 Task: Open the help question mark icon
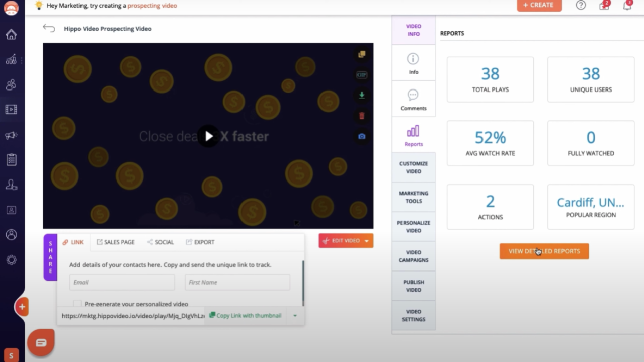pyautogui.click(x=581, y=5)
